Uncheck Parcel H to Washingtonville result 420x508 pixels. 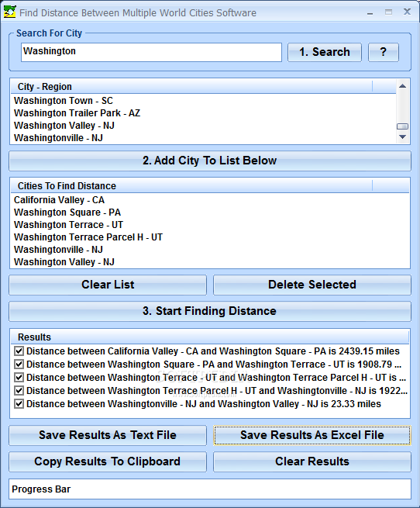pos(19,391)
